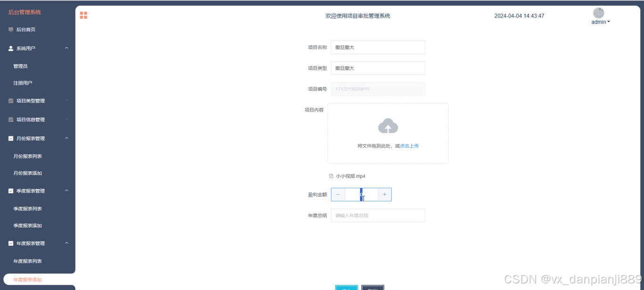Decrease 盈利金额 with the minus button
Image resolution: width=644 pixels, height=290 pixels.
pyautogui.click(x=338, y=195)
